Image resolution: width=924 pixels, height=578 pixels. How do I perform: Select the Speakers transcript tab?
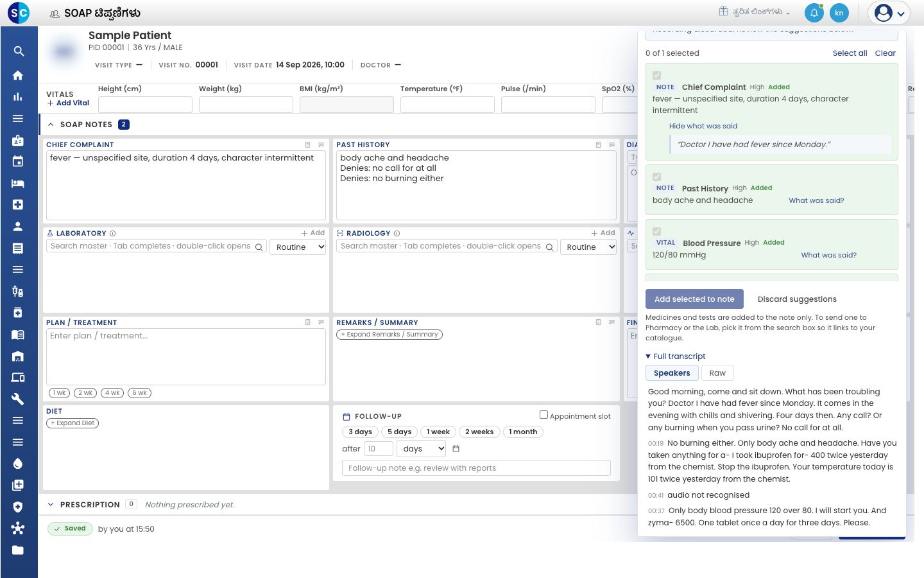[672, 373]
